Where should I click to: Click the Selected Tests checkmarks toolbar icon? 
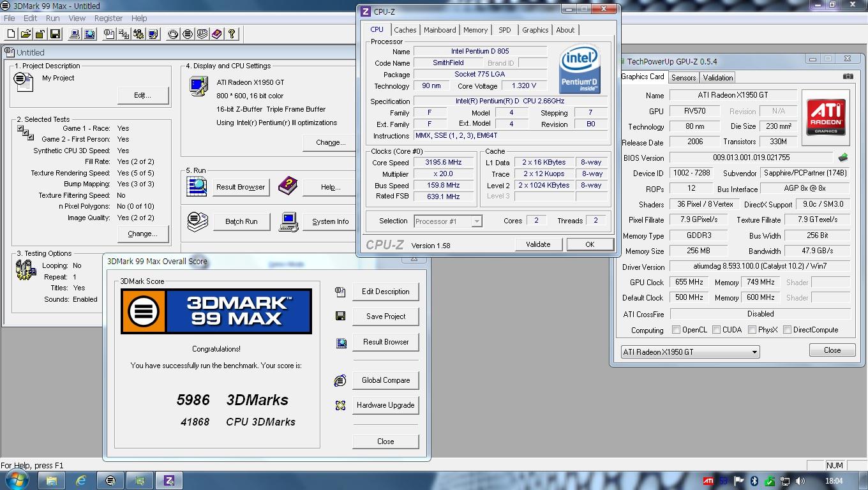pos(124,34)
